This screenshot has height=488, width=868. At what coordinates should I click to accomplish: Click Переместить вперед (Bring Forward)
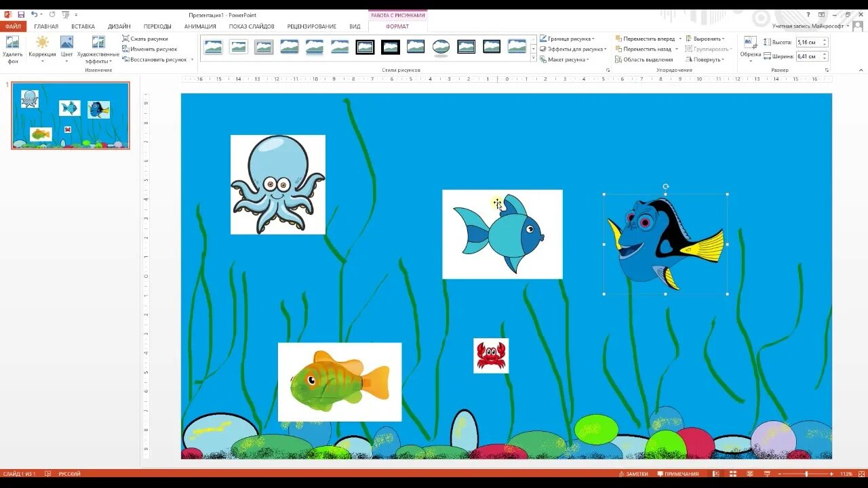pos(645,39)
